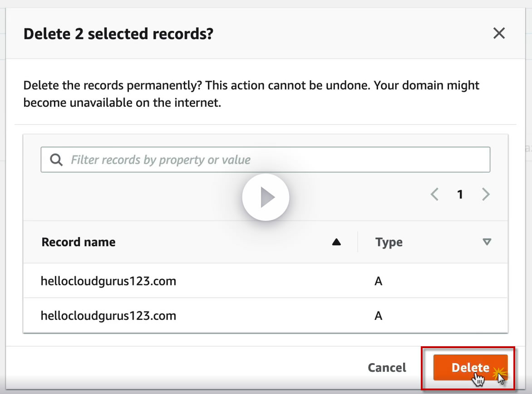Go to the next page chevron

[x=486, y=195]
